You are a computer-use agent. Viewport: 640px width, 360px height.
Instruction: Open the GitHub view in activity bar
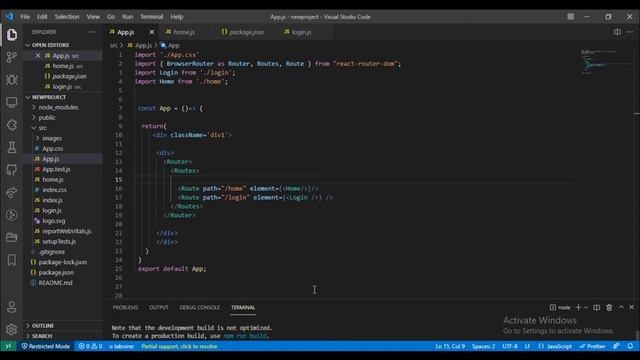pyautogui.click(x=11, y=170)
